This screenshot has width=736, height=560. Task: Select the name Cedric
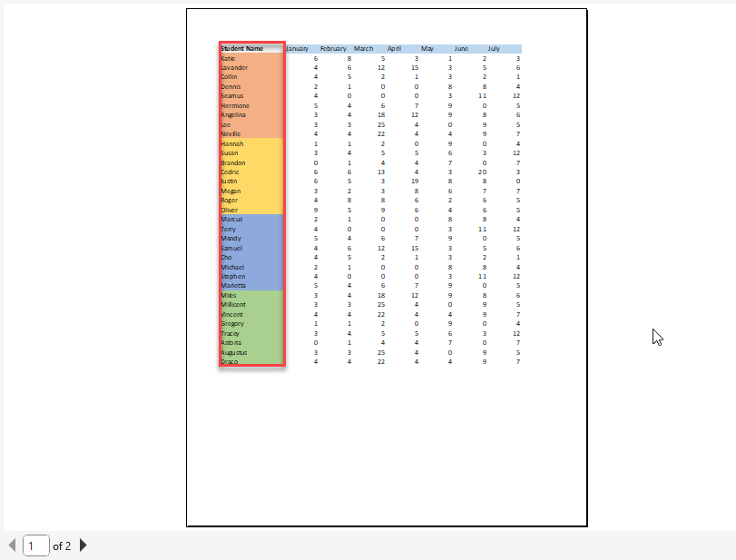tap(230, 172)
